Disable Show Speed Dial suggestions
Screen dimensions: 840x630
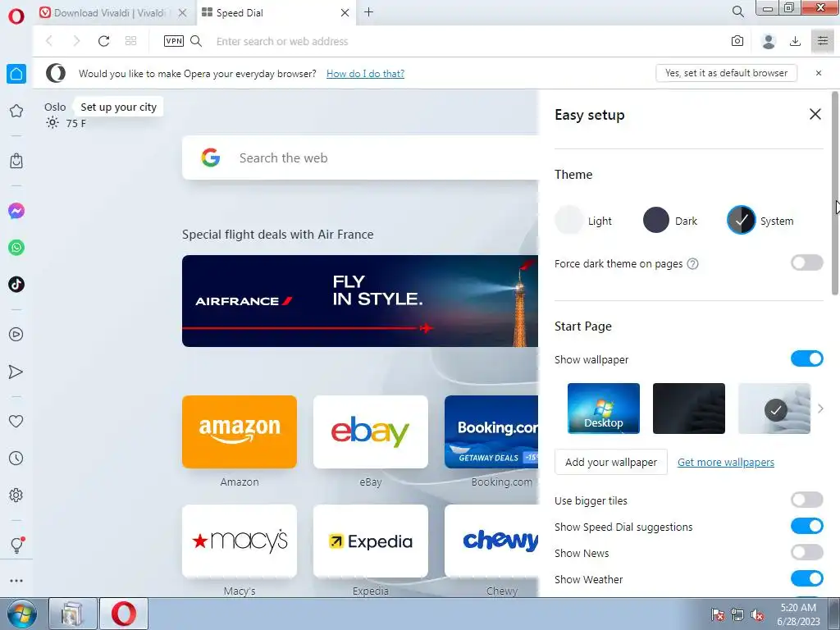pyautogui.click(x=806, y=526)
